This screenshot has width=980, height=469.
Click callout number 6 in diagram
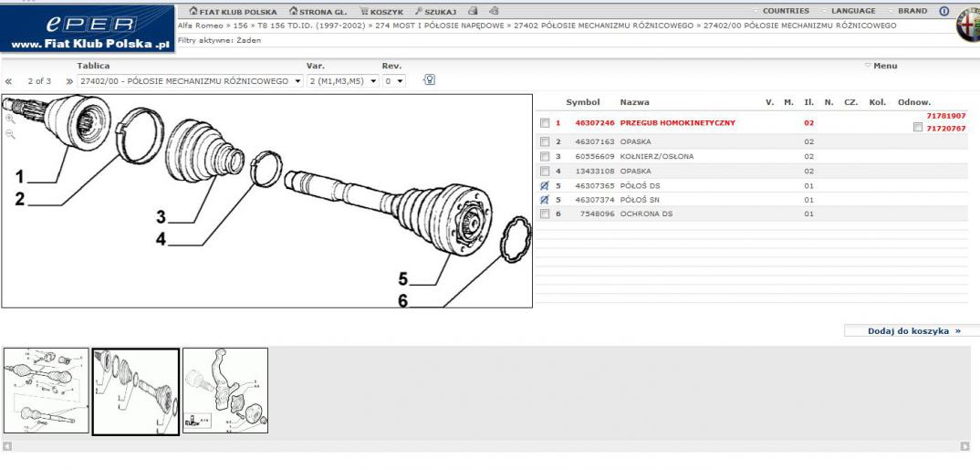pos(402,301)
